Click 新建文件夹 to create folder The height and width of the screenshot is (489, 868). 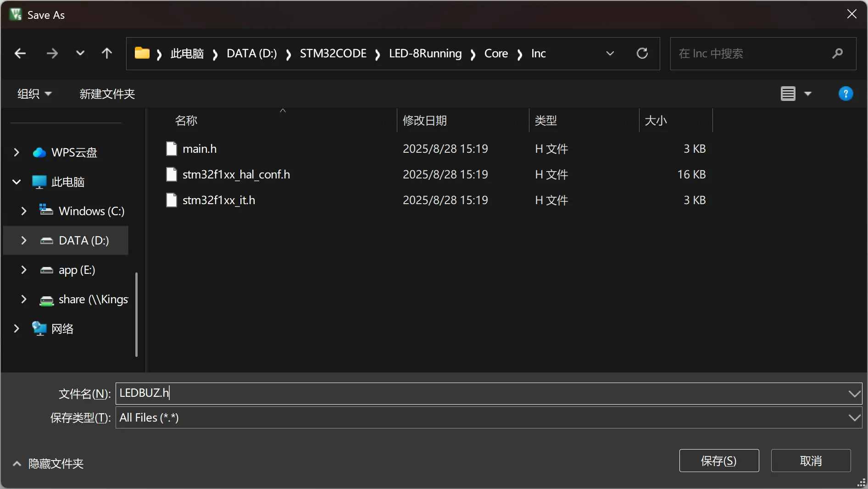(107, 94)
